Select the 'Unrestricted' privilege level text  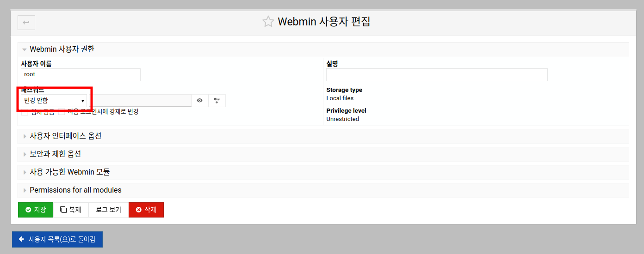[343, 119]
